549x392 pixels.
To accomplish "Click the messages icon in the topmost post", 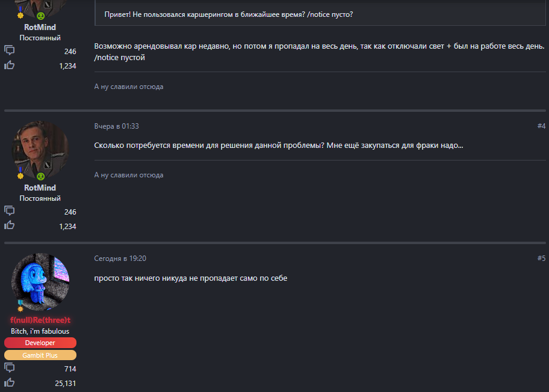I will pos(10,51).
